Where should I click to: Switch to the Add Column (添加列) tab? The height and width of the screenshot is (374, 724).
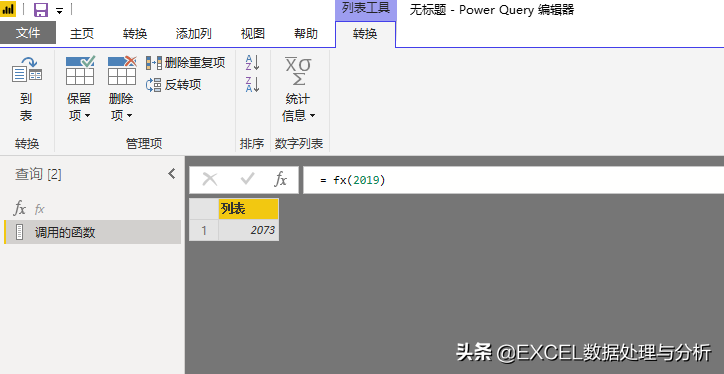pos(193,33)
